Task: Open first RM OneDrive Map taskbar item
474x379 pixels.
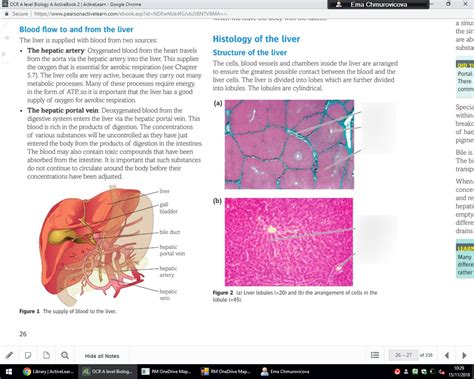Action: pos(166,372)
